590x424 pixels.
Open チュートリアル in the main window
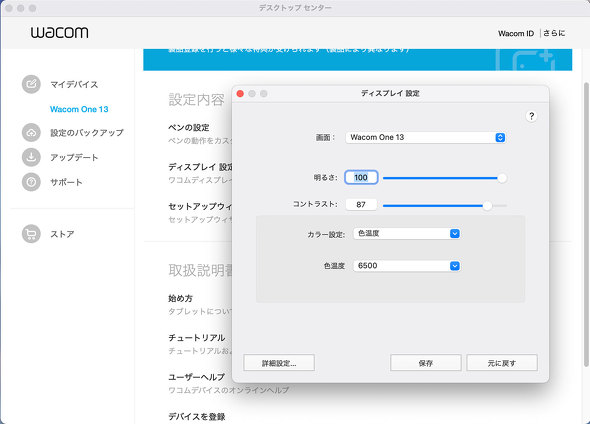pyautogui.click(x=196, y=337)
